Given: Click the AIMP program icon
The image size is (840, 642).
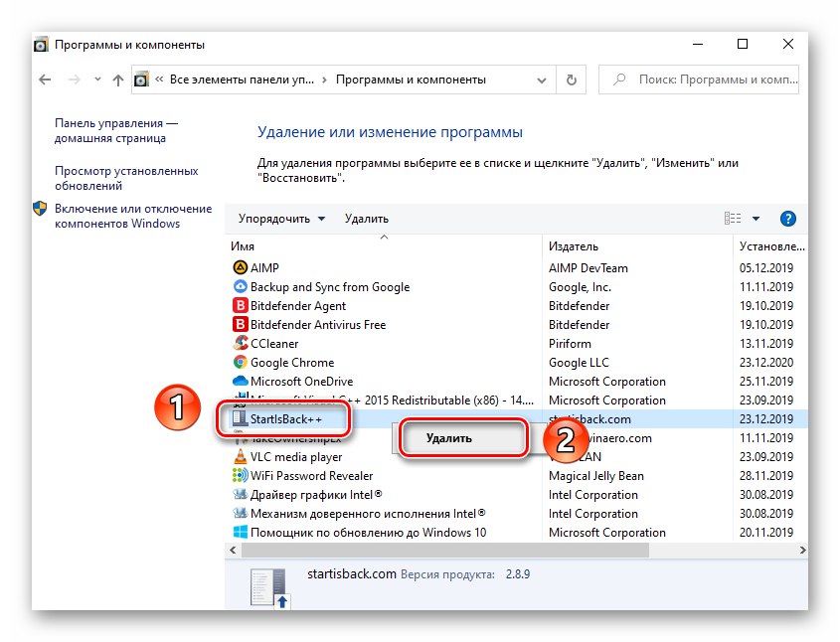Looking at the screenshot, I should coord(240,267).
